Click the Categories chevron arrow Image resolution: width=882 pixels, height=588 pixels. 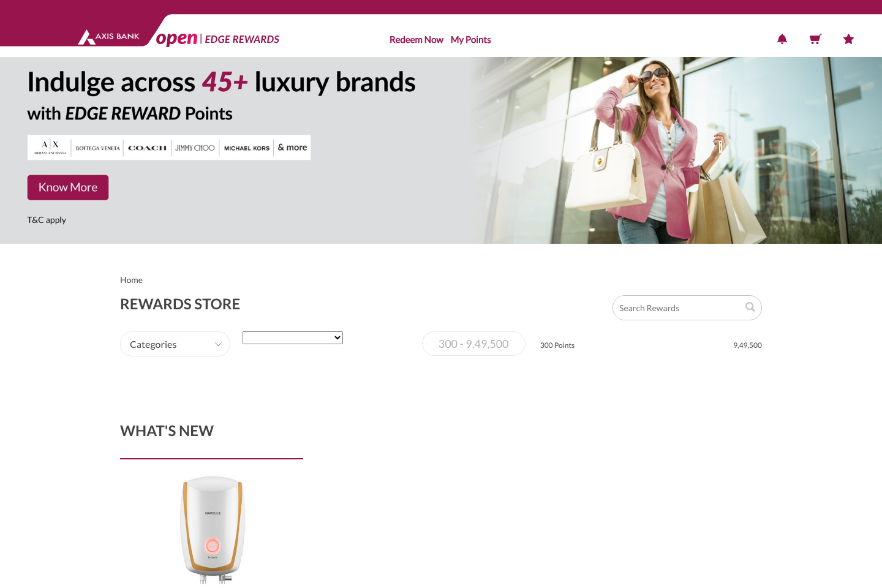[x=218, y=344]
